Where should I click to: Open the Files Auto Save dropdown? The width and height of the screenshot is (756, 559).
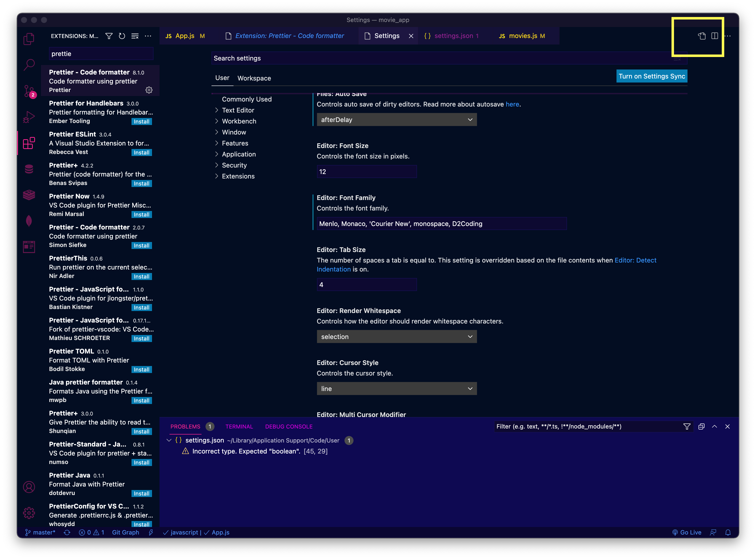tap(396, 120)
